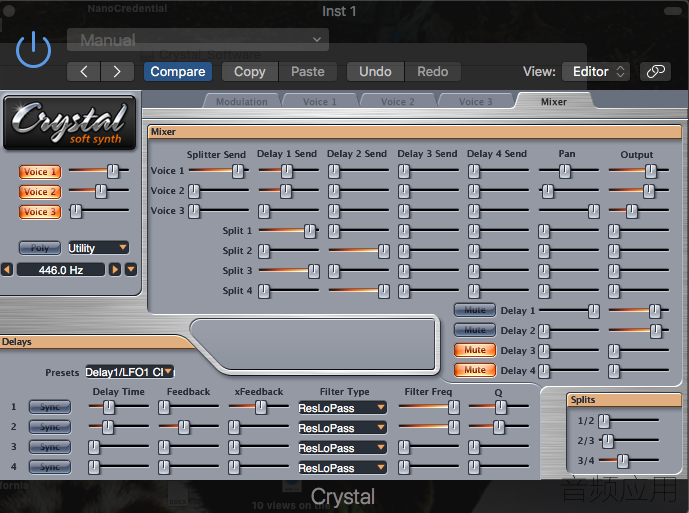Image resolution: width=689 pixels, height=513 pixels.
Task: Click Voice 3 level slider in left panel
Action: [99, 211]
